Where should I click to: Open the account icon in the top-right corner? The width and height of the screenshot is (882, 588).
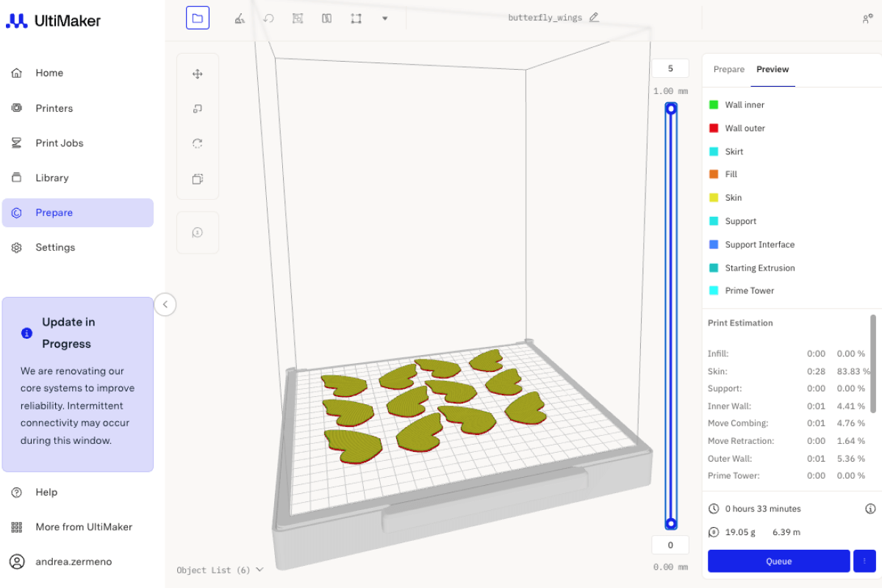867,18
